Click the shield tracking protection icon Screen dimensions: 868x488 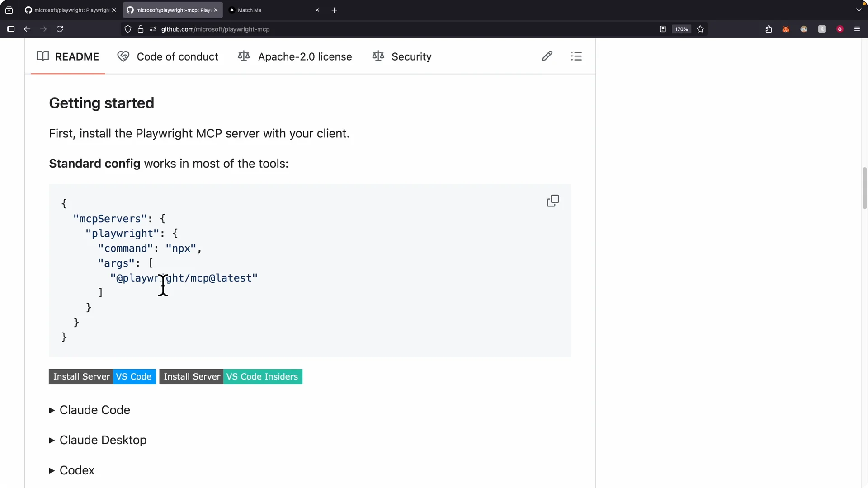click(128, 29)
